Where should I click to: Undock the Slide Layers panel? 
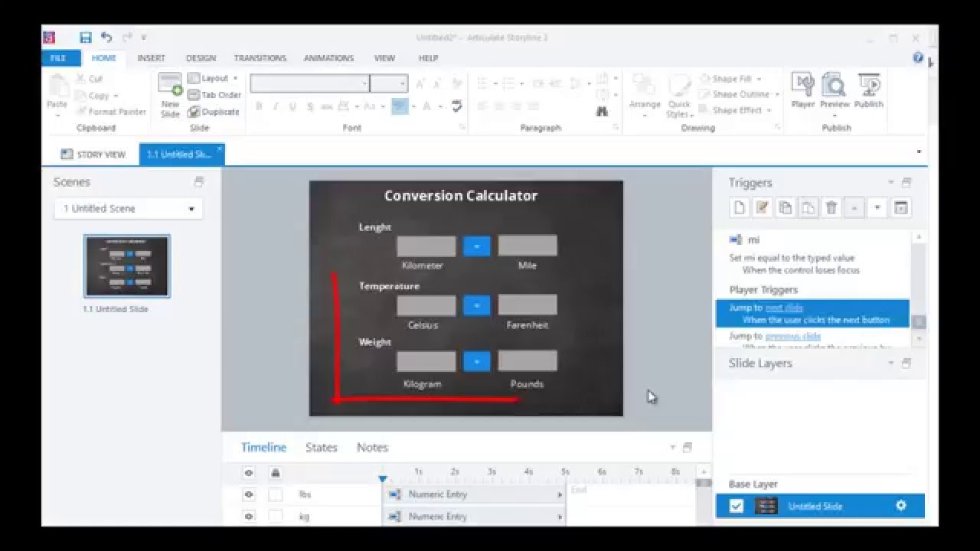(x=906, y=364)
